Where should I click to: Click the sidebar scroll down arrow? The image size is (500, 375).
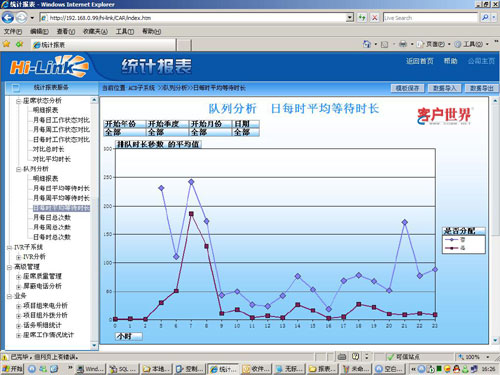94,346
